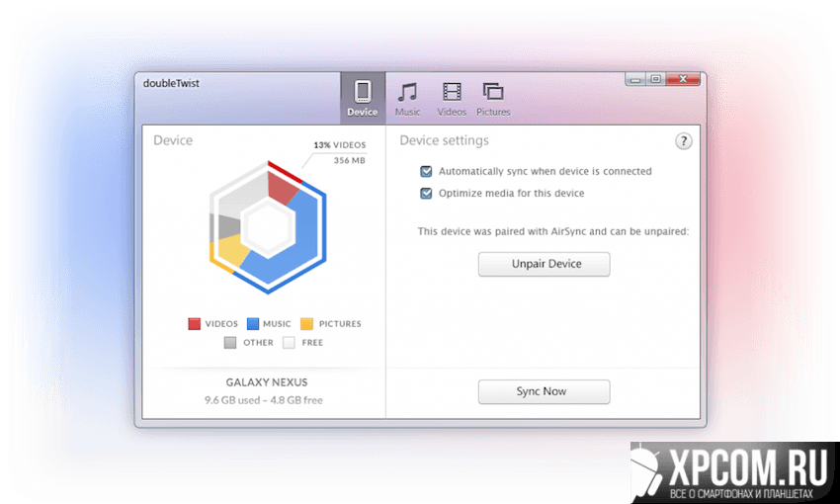
Task: Click the Galaxy Nexus device name
Action: [x=264, y=381]
